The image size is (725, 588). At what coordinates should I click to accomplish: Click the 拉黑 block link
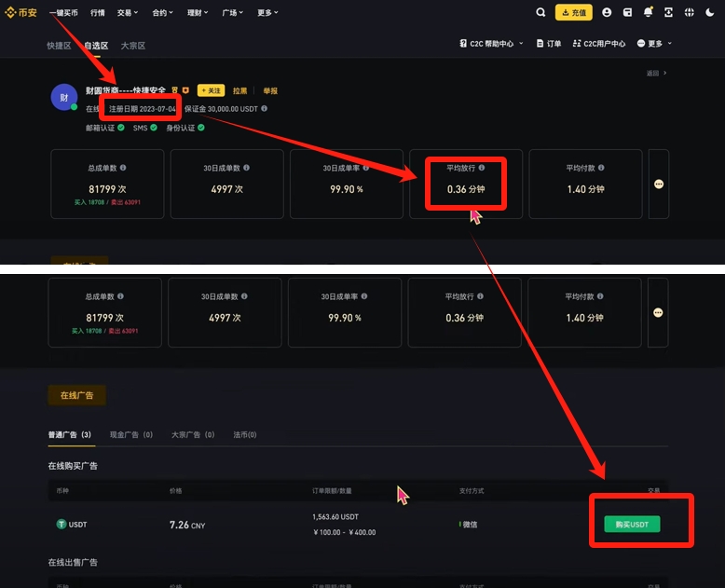(x=239, y=90)
